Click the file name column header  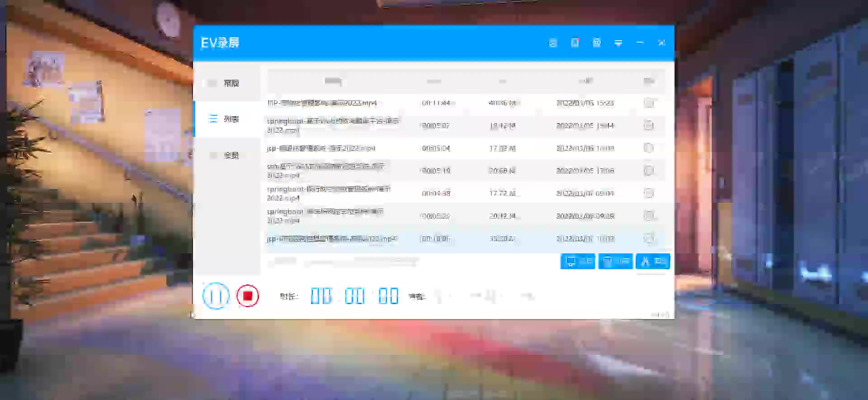(333, 81)
